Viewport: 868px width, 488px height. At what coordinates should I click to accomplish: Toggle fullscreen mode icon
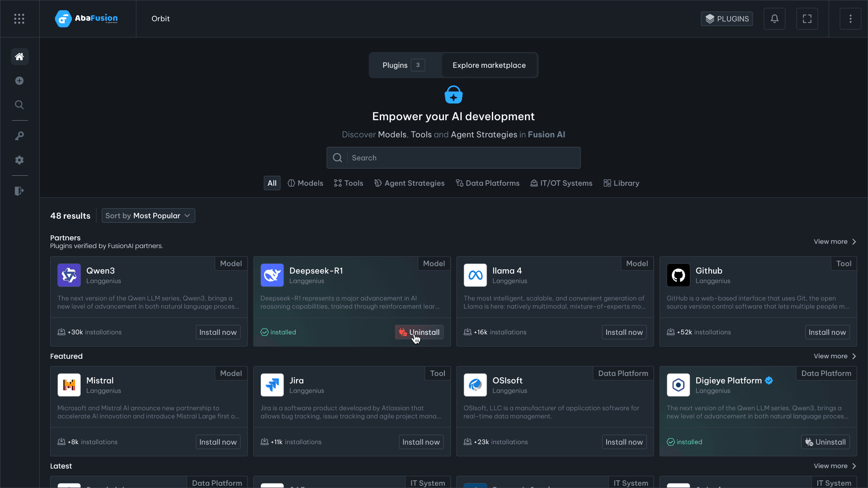(x=807, y=19)
